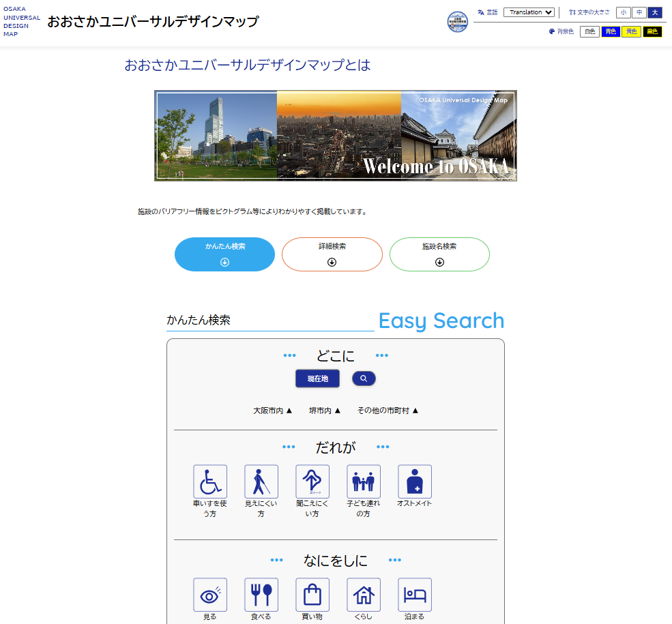Click the 車いすを使う方 label

click(210, 508)
